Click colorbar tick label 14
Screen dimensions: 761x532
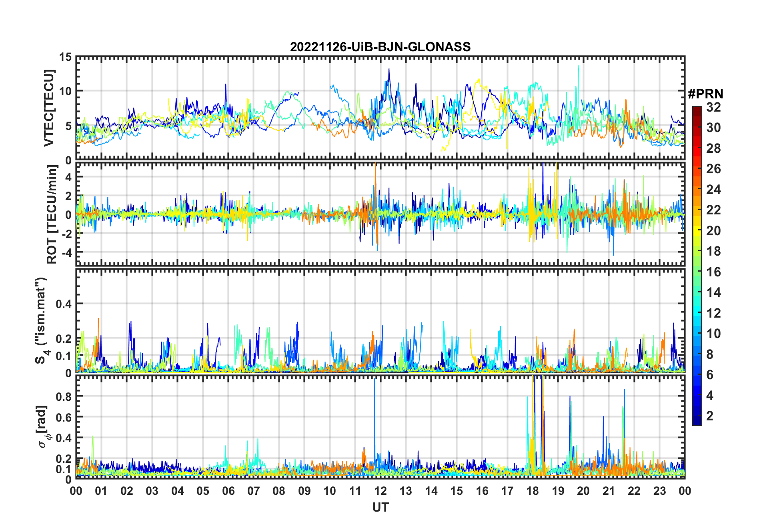pyautogui.click(x=713, y=292)
